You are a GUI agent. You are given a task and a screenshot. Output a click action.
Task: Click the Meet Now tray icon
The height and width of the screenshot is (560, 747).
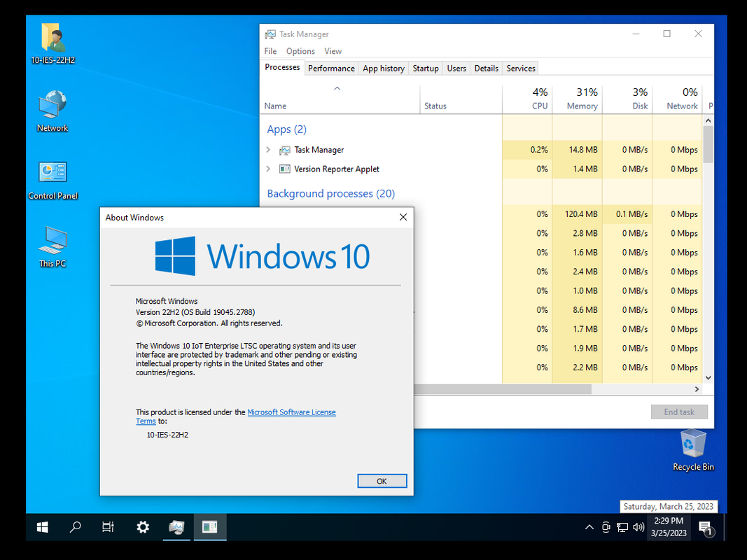(x=606, y=527)
